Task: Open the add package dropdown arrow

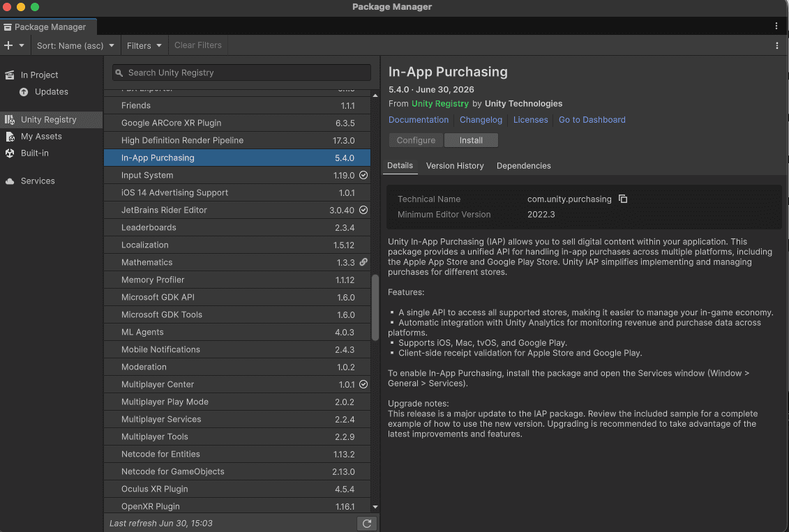Action: pyautogui.click(x=22, y=45)
